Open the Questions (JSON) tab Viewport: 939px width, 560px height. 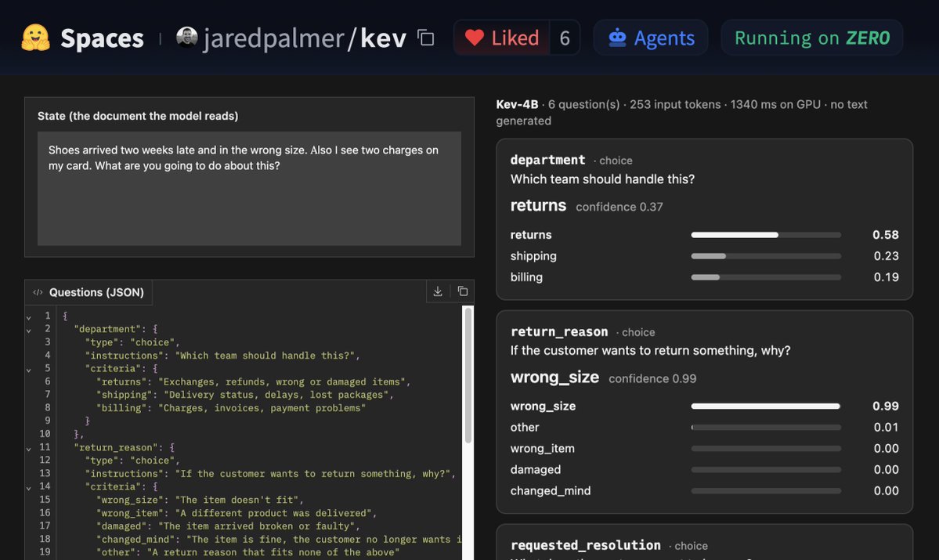coord(88,292)
